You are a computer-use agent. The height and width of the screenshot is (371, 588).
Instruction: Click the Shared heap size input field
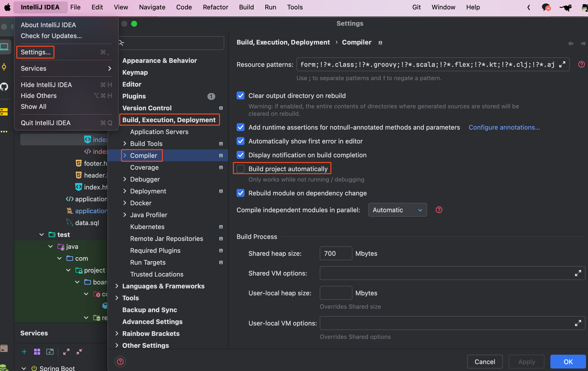click(336, 254)
